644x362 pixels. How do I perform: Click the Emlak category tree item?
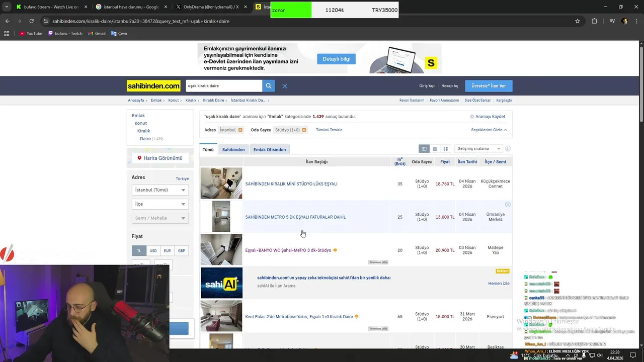coord(138,116)
